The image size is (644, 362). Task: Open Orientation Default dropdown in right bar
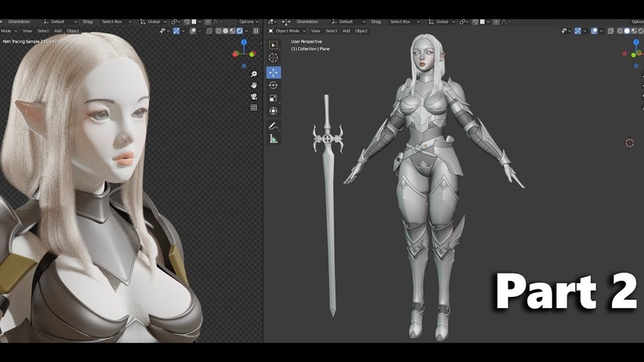[348, 22]
